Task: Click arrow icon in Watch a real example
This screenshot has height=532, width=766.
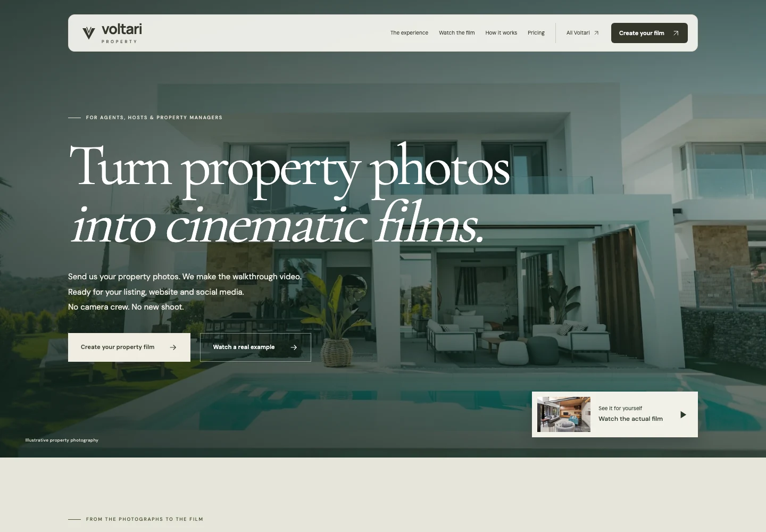Action: (x=294, y=347)
